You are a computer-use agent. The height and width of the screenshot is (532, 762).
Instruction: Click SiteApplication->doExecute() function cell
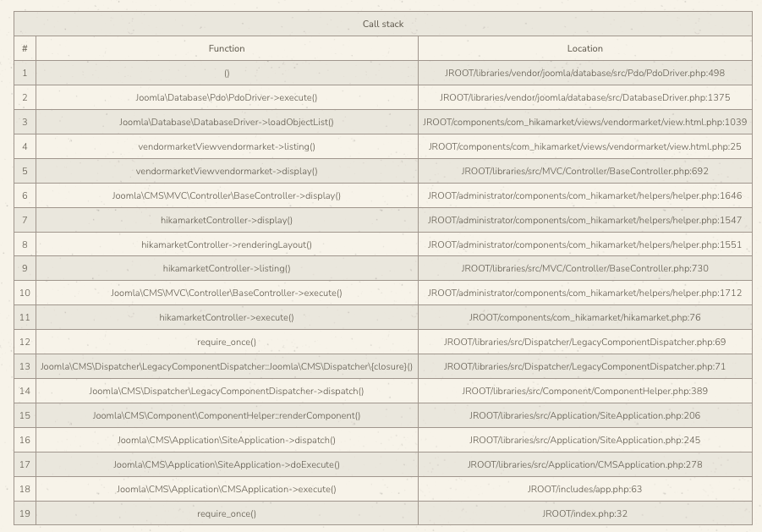(x=227, y=464)
